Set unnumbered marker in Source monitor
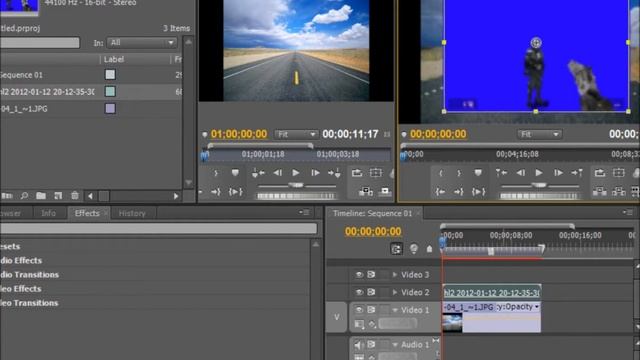This screenshot has width=640, height=360. point(235,173)
